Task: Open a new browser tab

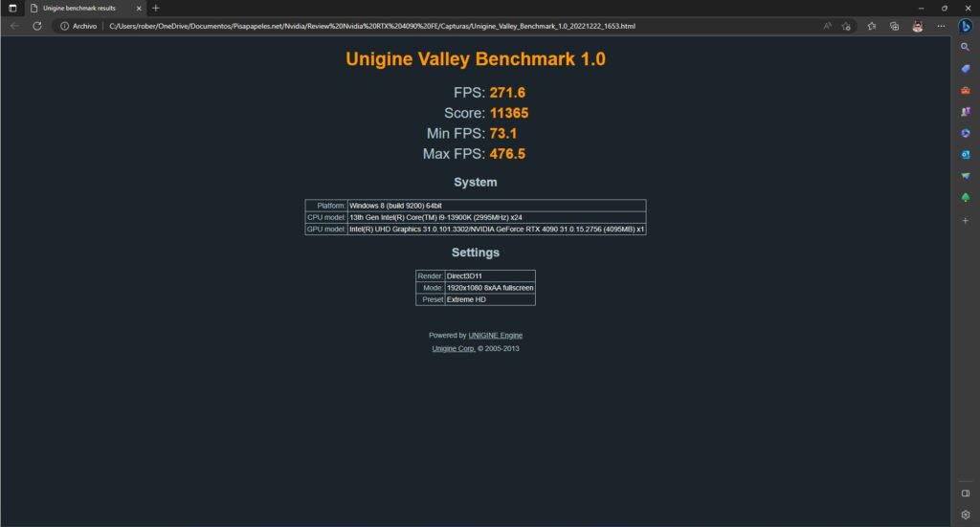Action: click(156, 8)
